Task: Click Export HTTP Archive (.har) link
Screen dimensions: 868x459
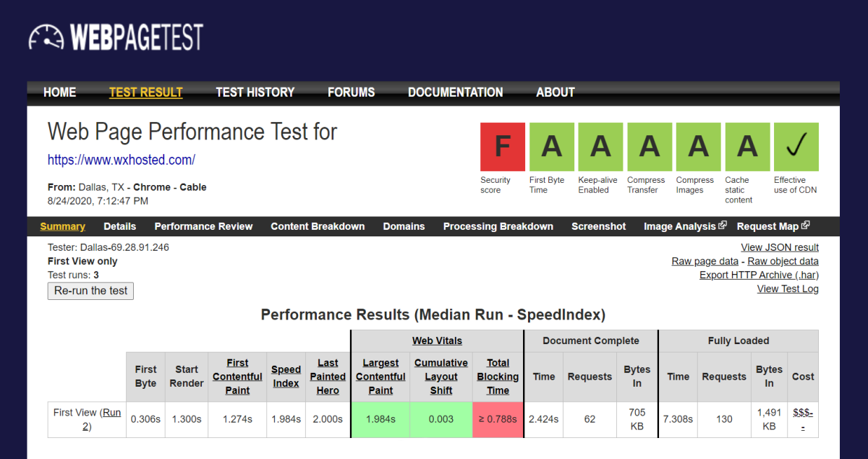Action: pyautogui.click(x=759, y=275)
